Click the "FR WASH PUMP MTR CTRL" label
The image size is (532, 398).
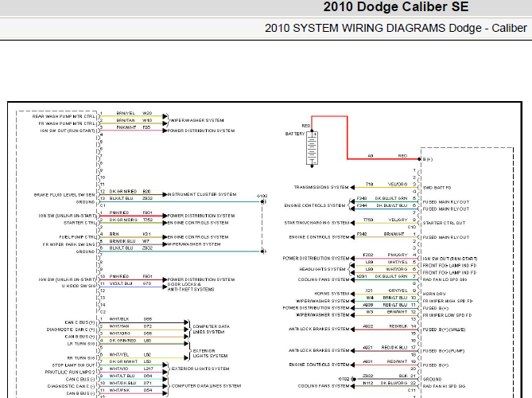coord(67,123)
